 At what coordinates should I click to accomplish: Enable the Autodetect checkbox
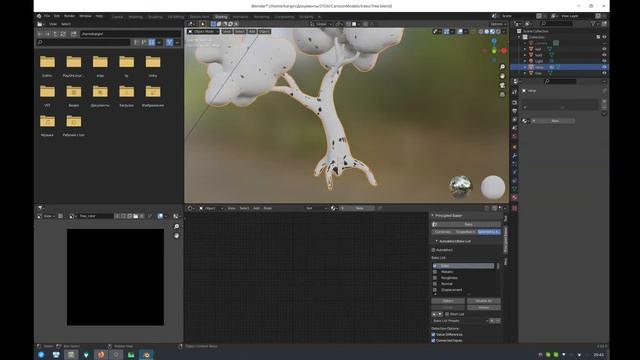433,250
